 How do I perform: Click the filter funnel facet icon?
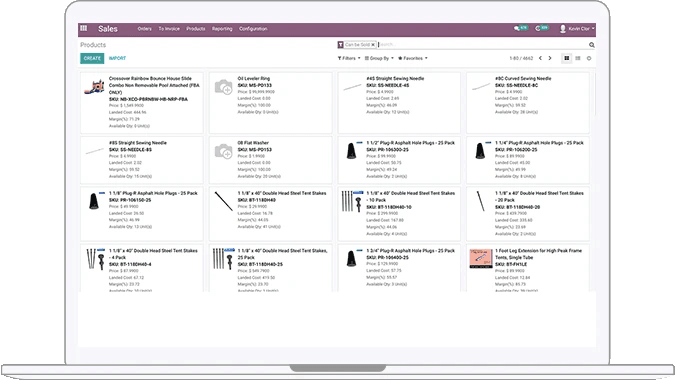(x=341, y=45)
